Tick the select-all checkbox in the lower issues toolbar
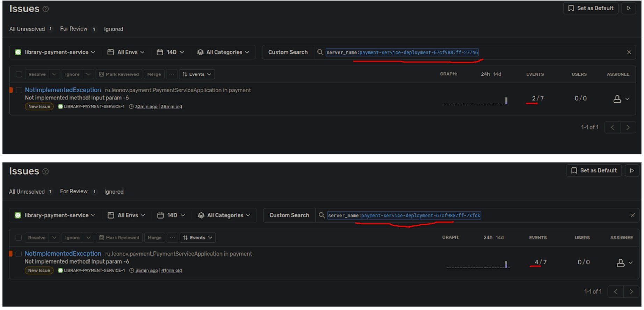This screenshot has width=644, height=310. pos(19,238)
